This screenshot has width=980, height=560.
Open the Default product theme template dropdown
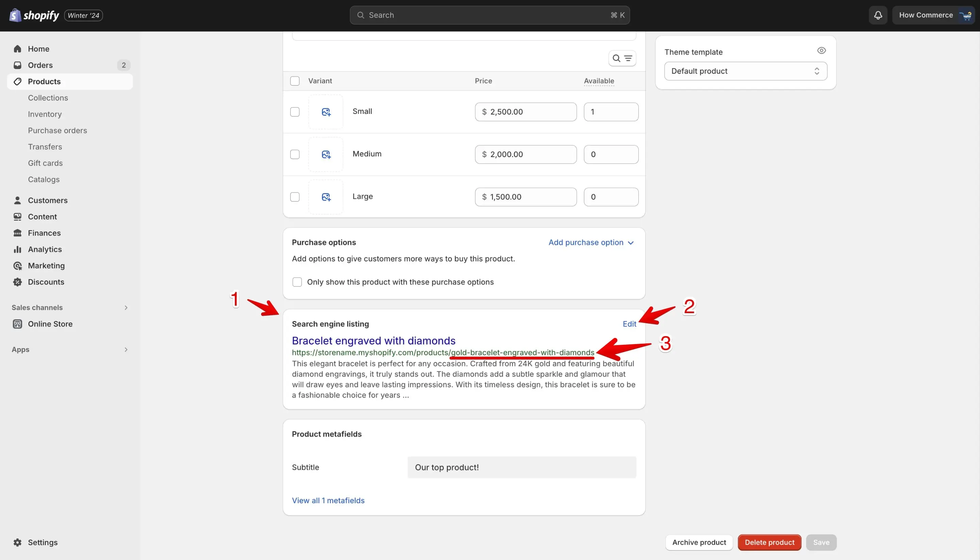click(x=746, y=71)
